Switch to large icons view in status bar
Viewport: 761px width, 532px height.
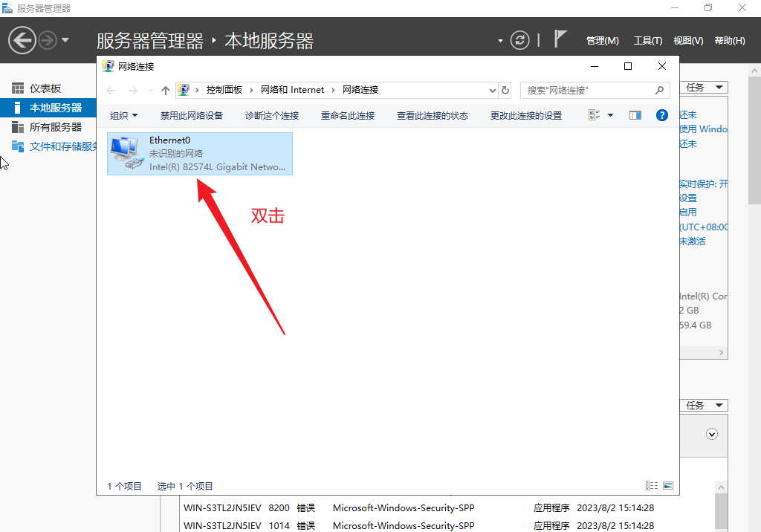coord(668,486)
